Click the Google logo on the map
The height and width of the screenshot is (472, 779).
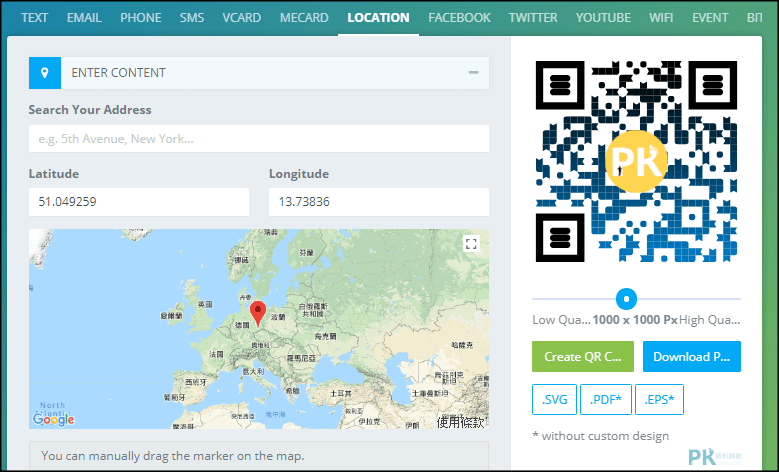[54, 420]
